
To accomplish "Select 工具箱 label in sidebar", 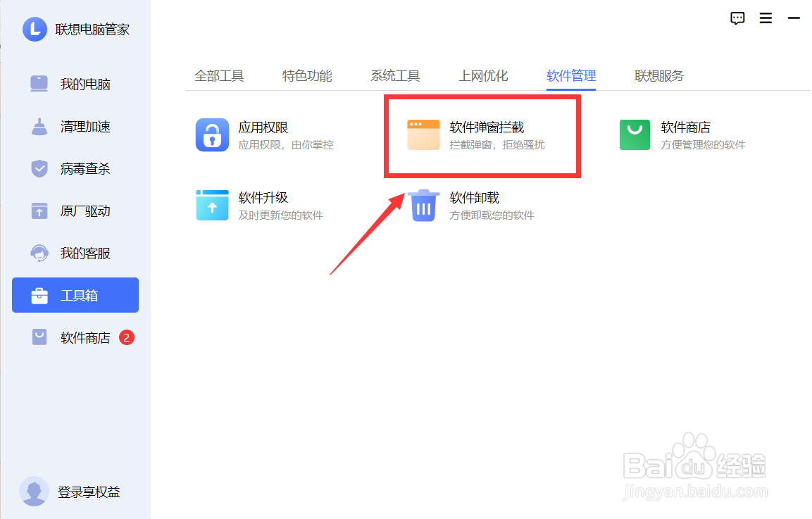I will [80, 296].
